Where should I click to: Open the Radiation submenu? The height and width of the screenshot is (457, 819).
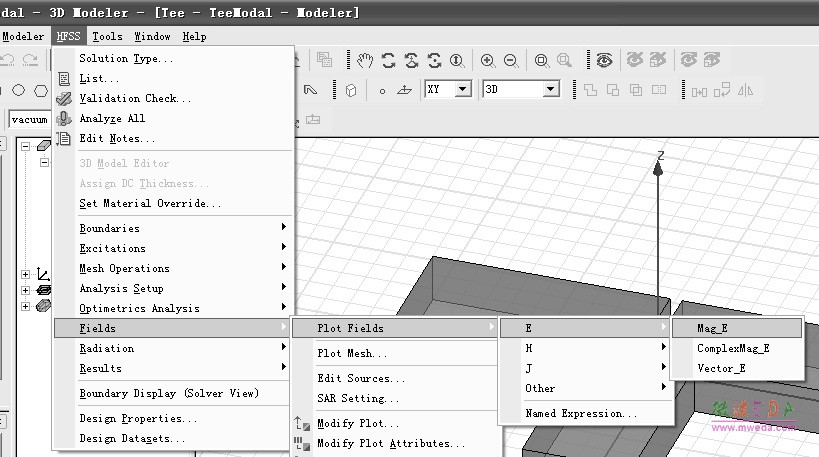pyautogui.click(x=172, y=348)
